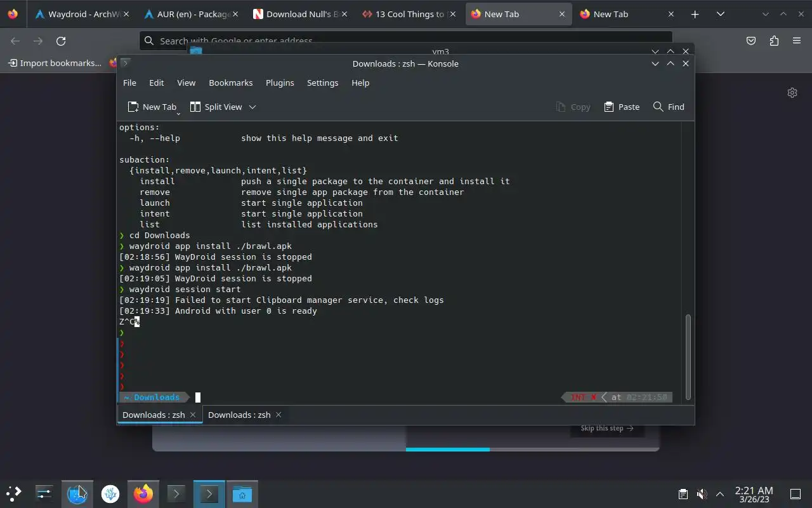Open Konsole Plugins menu

pyautogui.click(x=280, y=83)
